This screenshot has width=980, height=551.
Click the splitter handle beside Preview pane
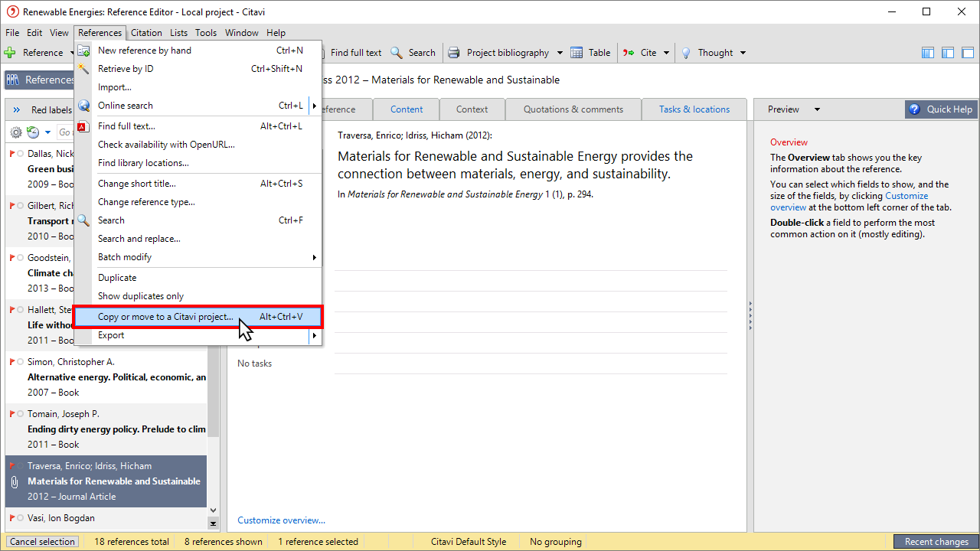(x=750, y=315)
